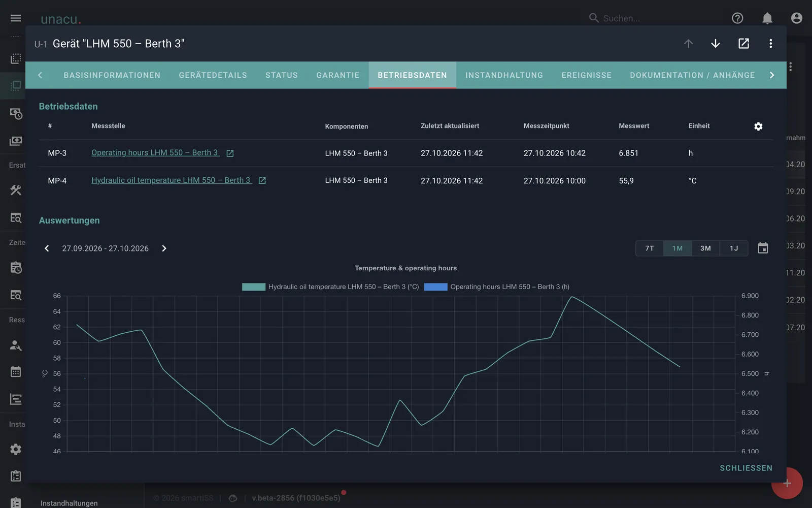This screenshot has width=812, height=508.
Task: Open the Garantie tab
Action: click(x=338, y=75)
